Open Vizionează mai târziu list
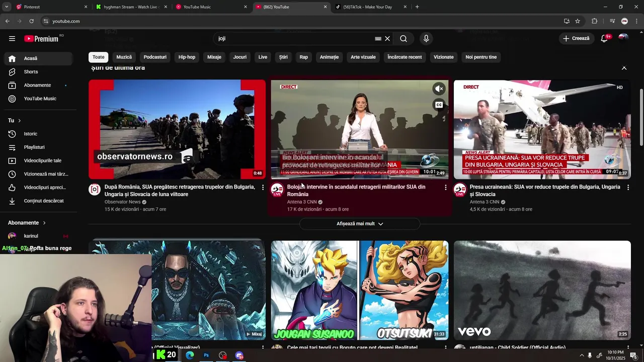Image resolution: width=644 pixels, height=362 pixels. pos(39,174)
